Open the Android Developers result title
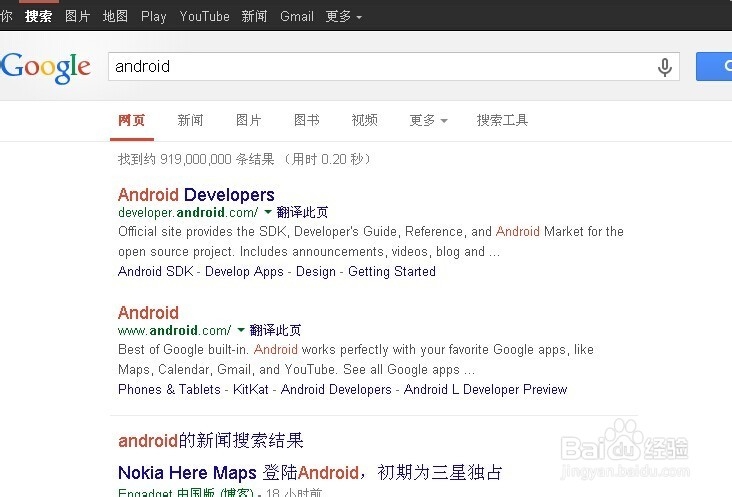Viewport: 732px width, 497px height. pyautogui.click(x=196, y=195)
